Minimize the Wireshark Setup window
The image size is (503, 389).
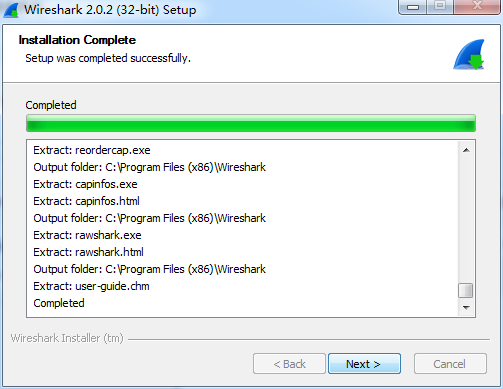coord(413,7)
